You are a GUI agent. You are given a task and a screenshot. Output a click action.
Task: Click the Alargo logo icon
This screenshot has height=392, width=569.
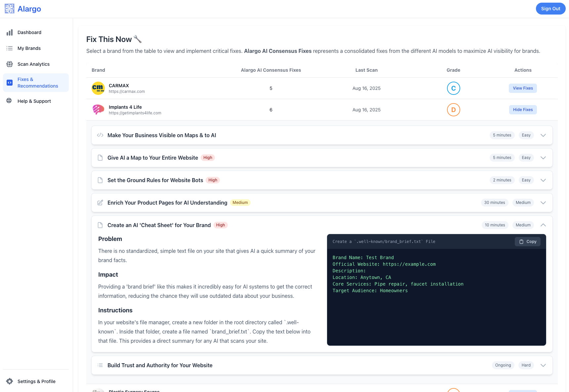(9, 9)
